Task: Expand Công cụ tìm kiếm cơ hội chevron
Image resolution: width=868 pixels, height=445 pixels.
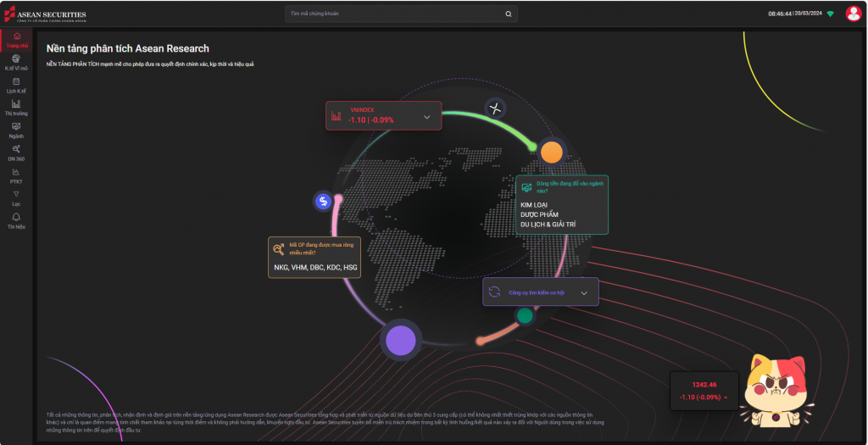Action: [584, 292]
